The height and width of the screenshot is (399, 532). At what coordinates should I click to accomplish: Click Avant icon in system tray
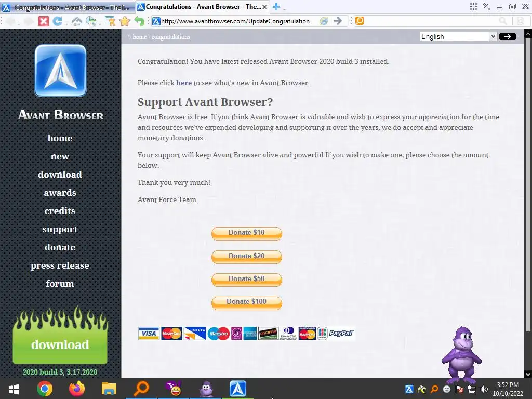[409, 389]
